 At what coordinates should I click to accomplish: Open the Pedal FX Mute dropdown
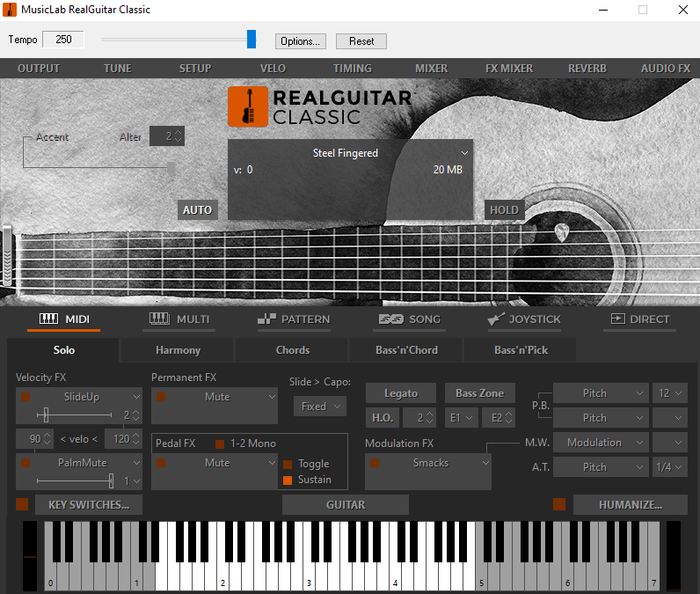(x=271, y=463)
